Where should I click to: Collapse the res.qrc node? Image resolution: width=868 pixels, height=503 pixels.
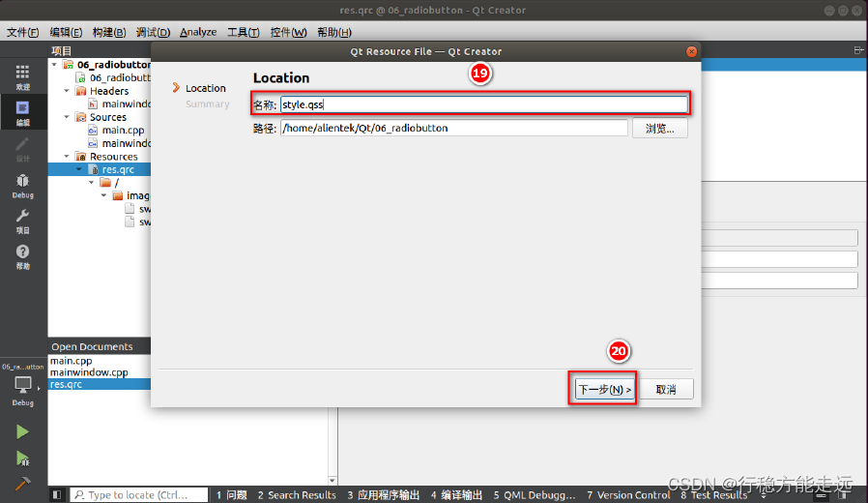pyautogui.click(x=79, y=169)
